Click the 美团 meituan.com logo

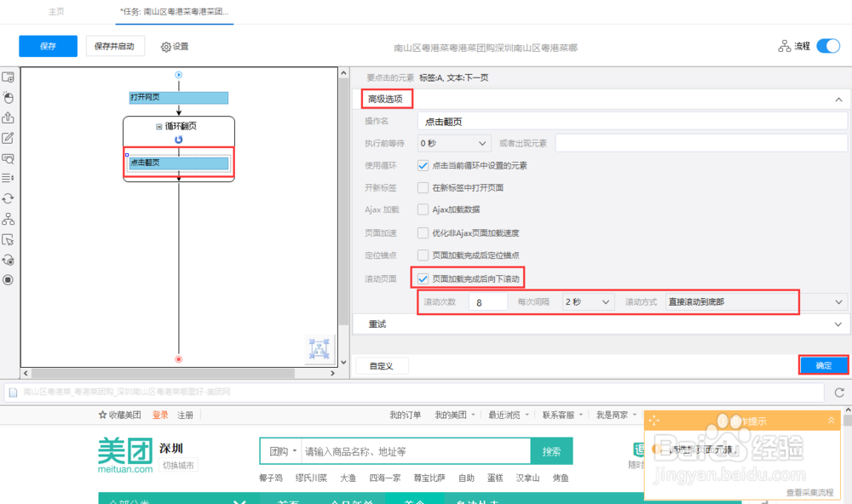tap(125, 455)
